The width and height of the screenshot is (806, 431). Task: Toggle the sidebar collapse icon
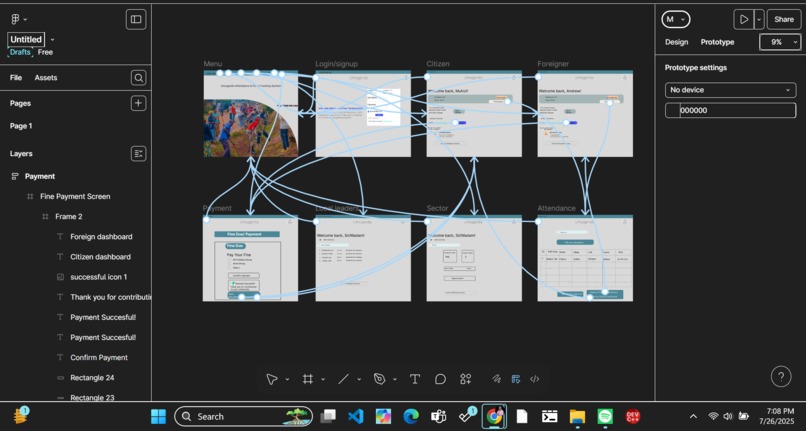136,20
